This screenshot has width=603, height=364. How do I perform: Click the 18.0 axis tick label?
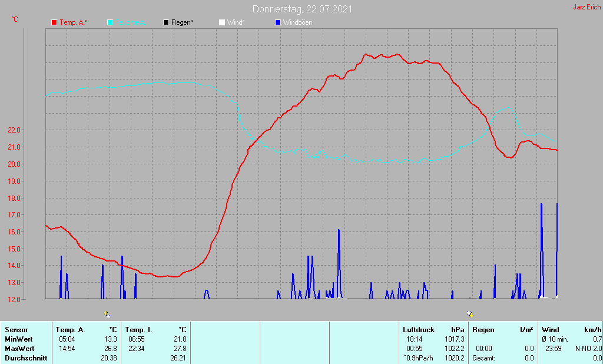tap(14, 198)
